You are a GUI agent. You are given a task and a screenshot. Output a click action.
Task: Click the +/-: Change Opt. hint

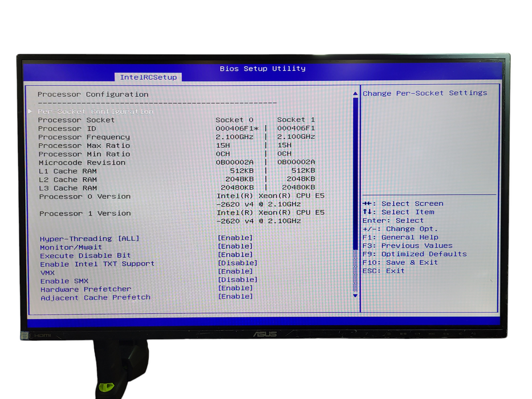[x=400, y=229]
